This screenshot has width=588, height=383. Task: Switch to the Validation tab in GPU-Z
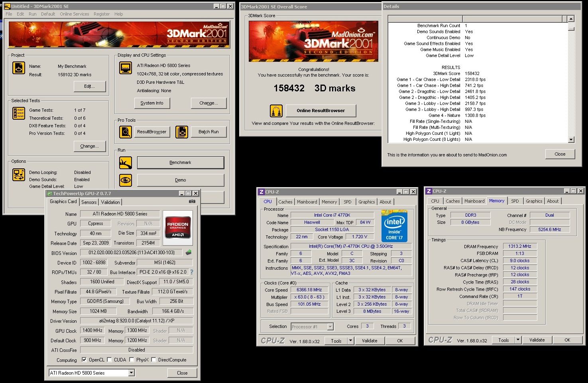coord(110,202)
